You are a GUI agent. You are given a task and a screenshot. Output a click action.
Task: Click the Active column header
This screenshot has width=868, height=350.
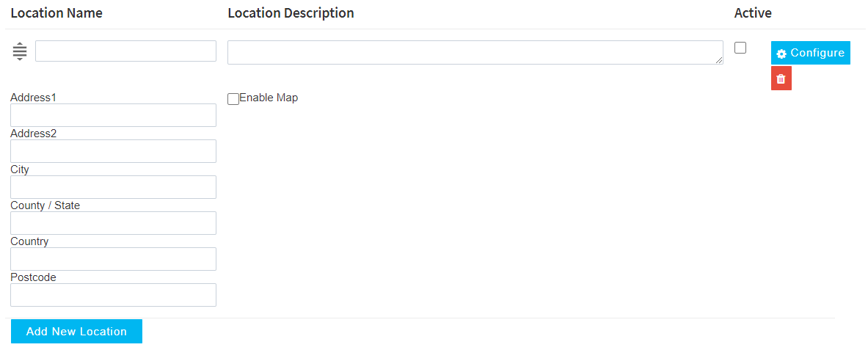click(753, 13)
